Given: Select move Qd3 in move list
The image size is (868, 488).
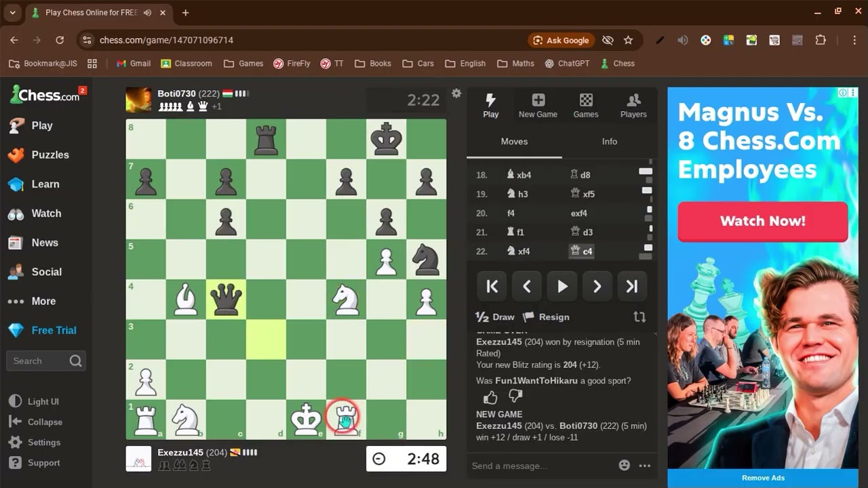Looking at the screenshot, I should pyautogui.click(x=582, y=232).
